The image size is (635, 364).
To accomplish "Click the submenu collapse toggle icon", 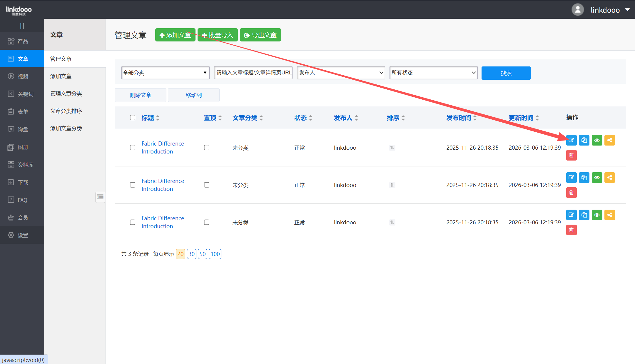I will [x=100, y=197].
